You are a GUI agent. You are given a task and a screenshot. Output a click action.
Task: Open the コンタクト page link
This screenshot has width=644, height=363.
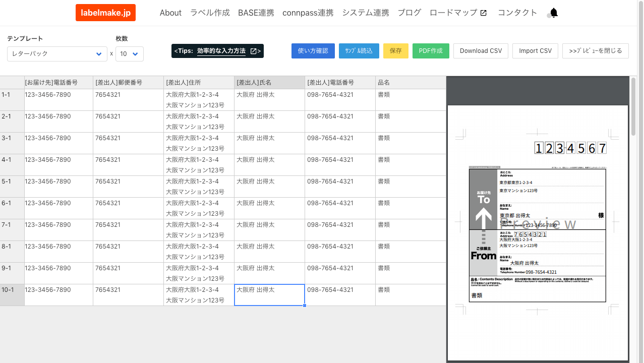click(517, 13)
